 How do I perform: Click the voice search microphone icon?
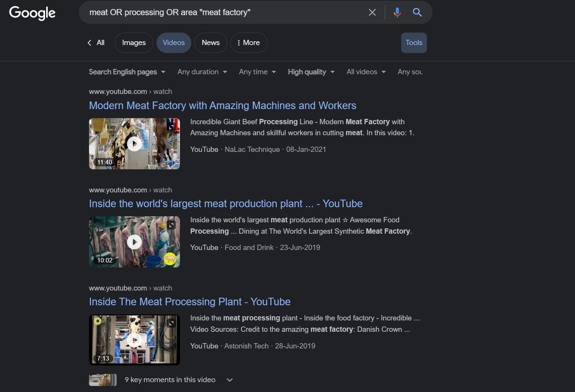[397, 12]
